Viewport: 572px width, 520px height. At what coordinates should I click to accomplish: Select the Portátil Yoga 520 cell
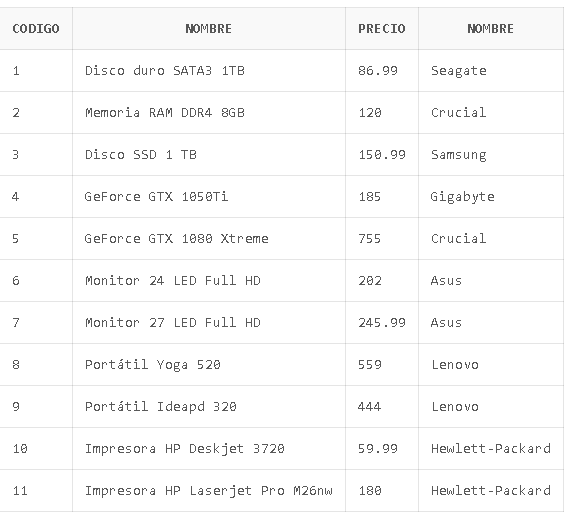pos(209,364)
